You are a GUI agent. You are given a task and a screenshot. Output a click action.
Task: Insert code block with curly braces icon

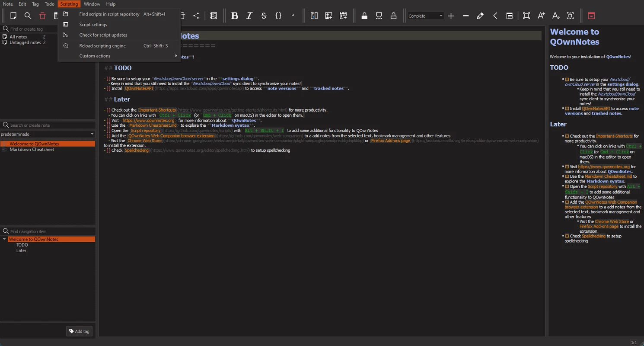(x=278, y=16)
